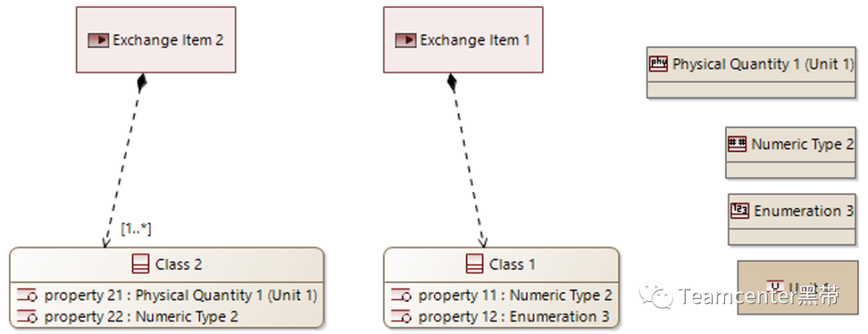Click the property 21 icon
This screenshot has width=868, height=334.
pos(27,295)
